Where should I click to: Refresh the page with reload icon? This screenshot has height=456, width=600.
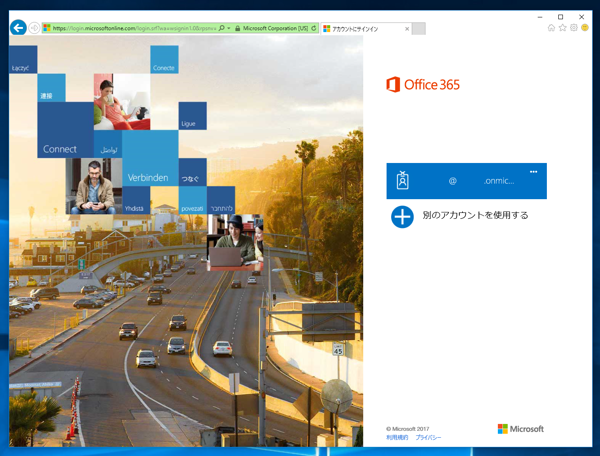coord(314,28)
